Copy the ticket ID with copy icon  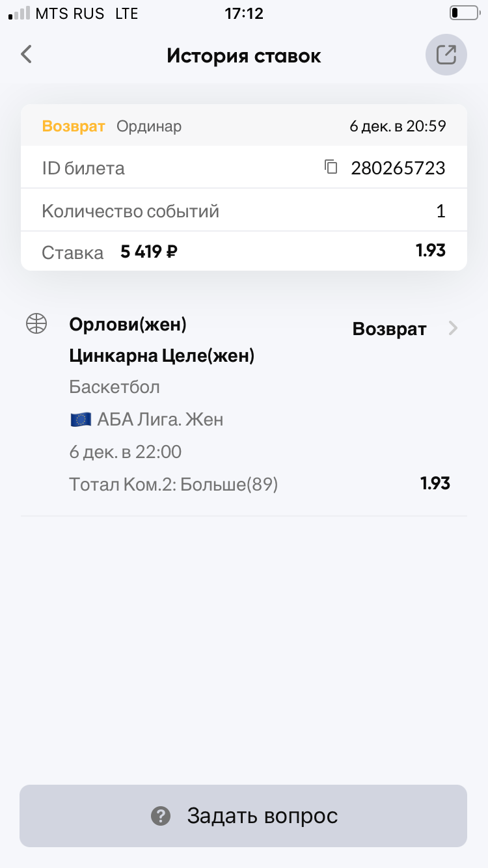[331, 167]
